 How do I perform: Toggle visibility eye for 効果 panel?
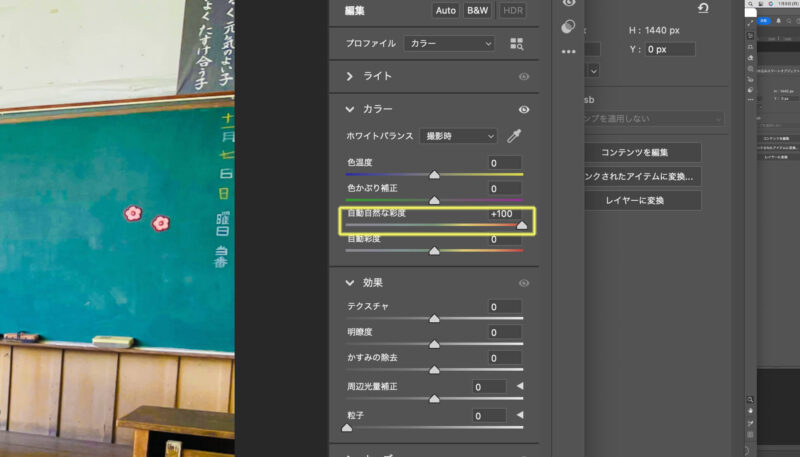tap(523, 283)
